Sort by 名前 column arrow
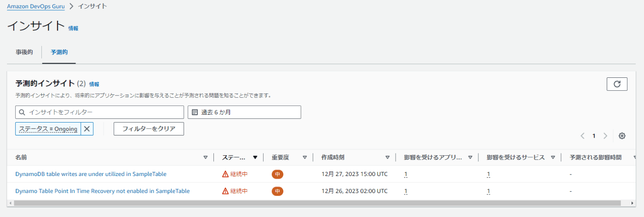Viewport: 644px width, 217px height. (206, 158)
